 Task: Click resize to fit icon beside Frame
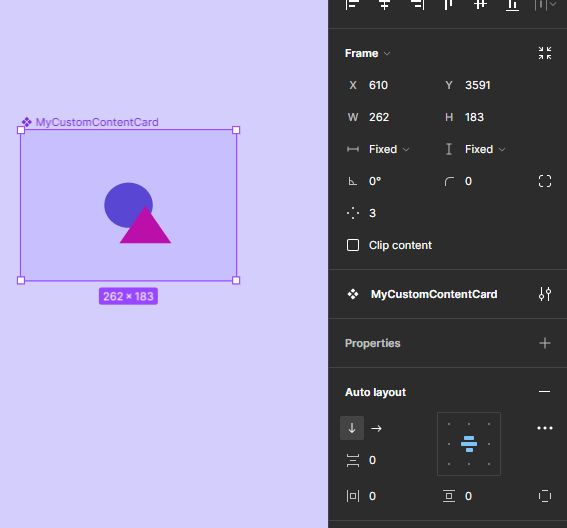(x=545, y=53)
